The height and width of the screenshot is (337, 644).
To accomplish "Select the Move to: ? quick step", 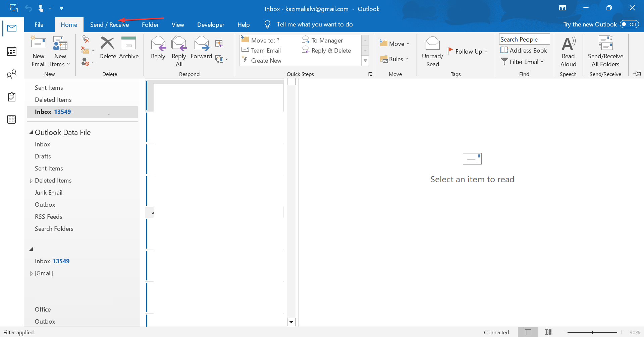I will click(x=261, y=40).
